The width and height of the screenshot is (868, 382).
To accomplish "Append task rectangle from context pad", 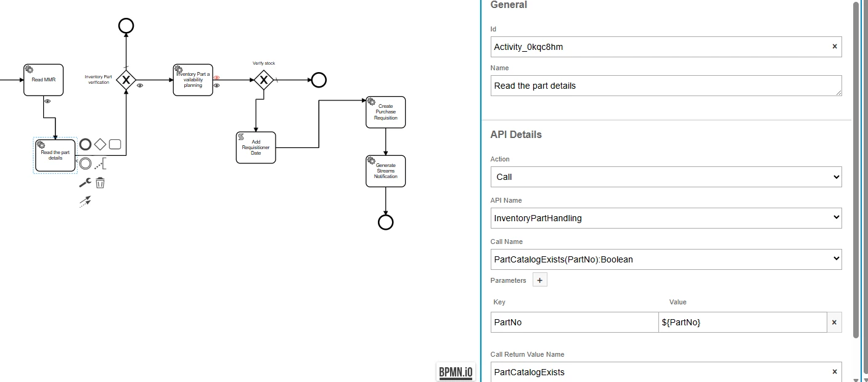I will (115, 145).
